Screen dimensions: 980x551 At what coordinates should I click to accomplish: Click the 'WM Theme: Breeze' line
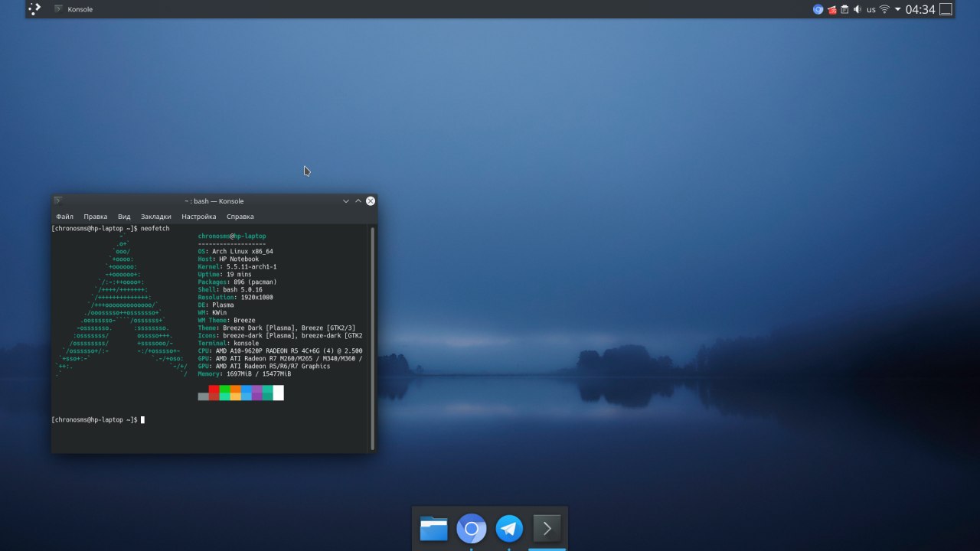point(227,321)
